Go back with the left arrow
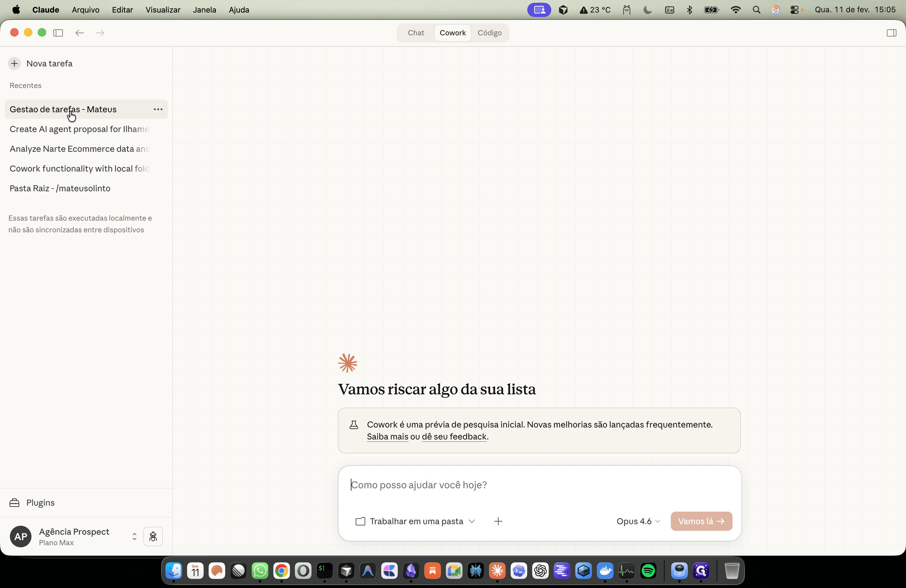The height and width of the screenshot is (588, 906). (80, 33)
